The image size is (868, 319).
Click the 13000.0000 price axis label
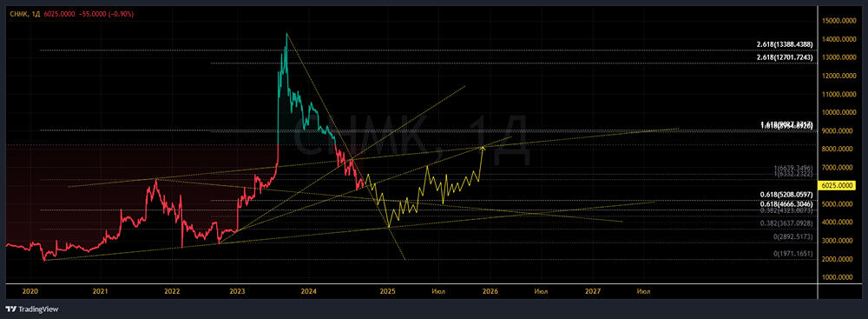pos(838,57)
